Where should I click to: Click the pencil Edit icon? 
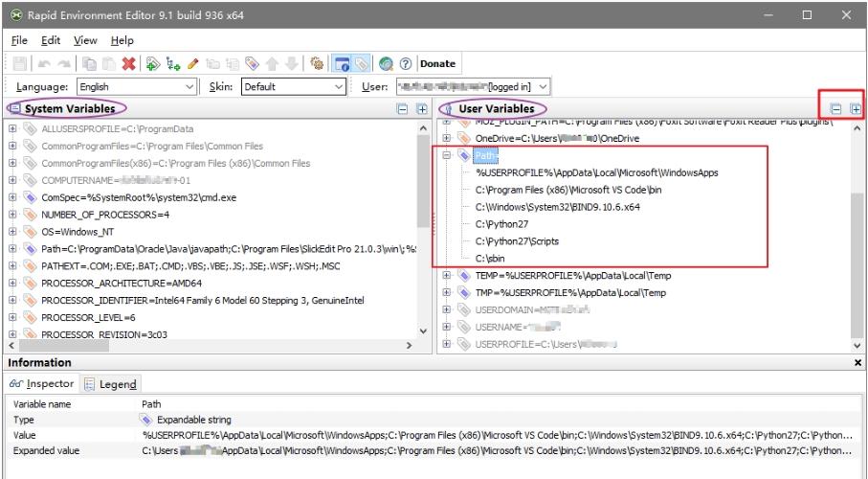coord(192,64)
